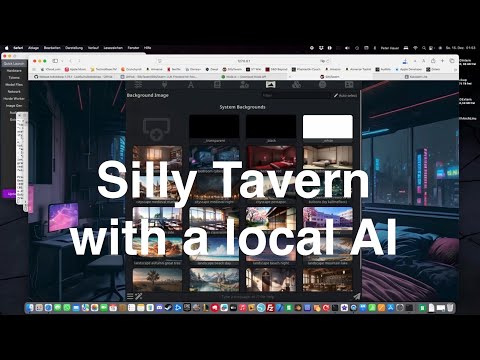Select Quick Launch tab in KoboldCpp window

[14, 64]
